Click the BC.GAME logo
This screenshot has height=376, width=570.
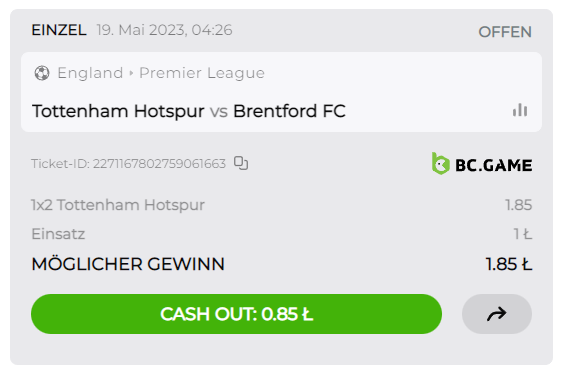tap(482, 164)
